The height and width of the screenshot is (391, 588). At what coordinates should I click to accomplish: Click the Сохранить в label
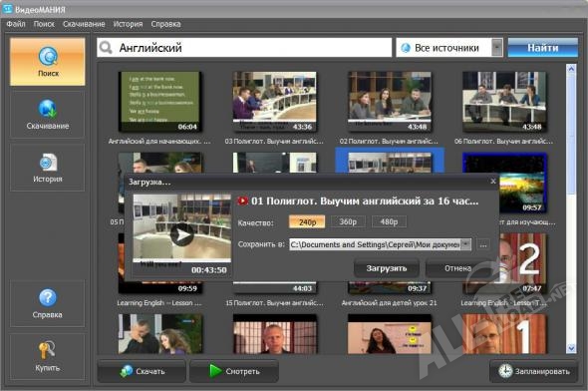(x=261, y=244)
